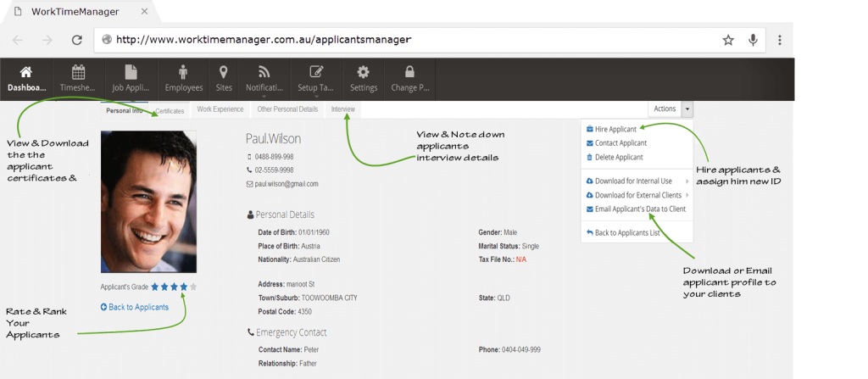The image size is (868, 379).
Task: Close the WorkTimeManager browser tab
Action: point(144,11)
